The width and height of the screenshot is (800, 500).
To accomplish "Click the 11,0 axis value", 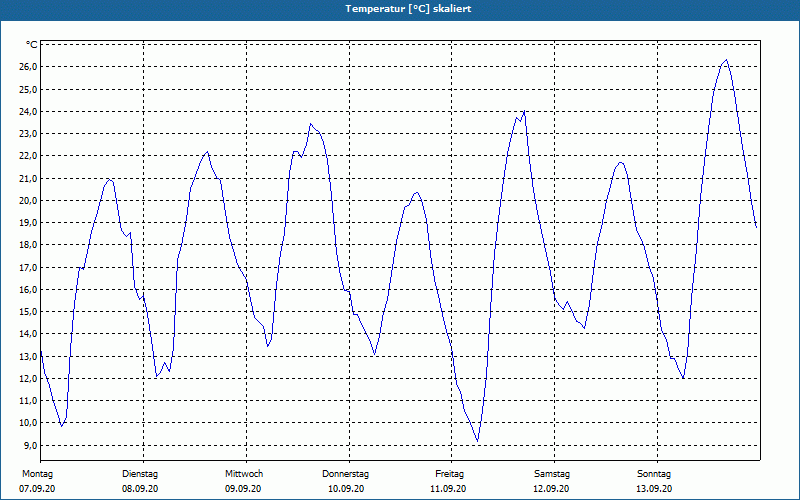I will tap(29, 401).
